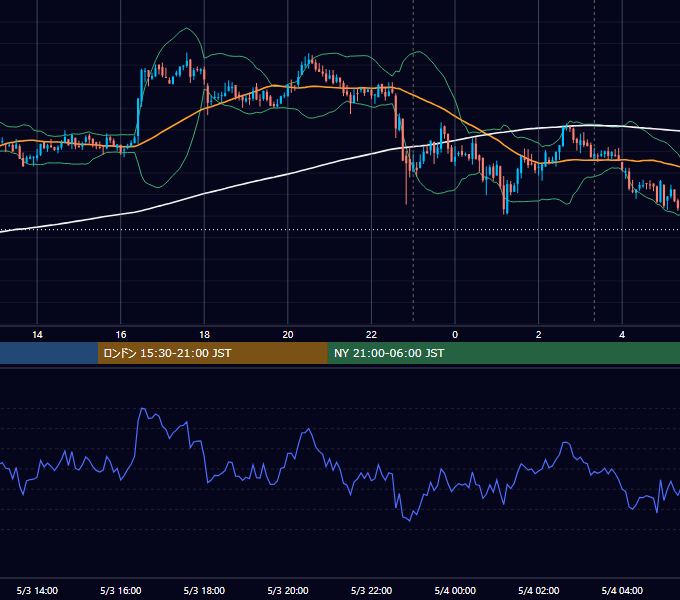The image size is (680, 600).
Task: Click the 5/3 14:00 date label
Action: [x=37, y=590]
